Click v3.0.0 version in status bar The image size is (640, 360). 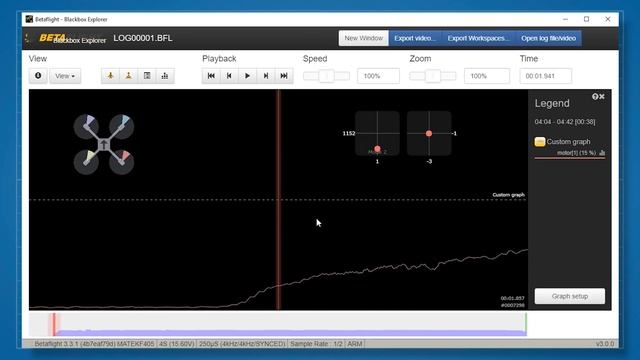coord(604,344)
